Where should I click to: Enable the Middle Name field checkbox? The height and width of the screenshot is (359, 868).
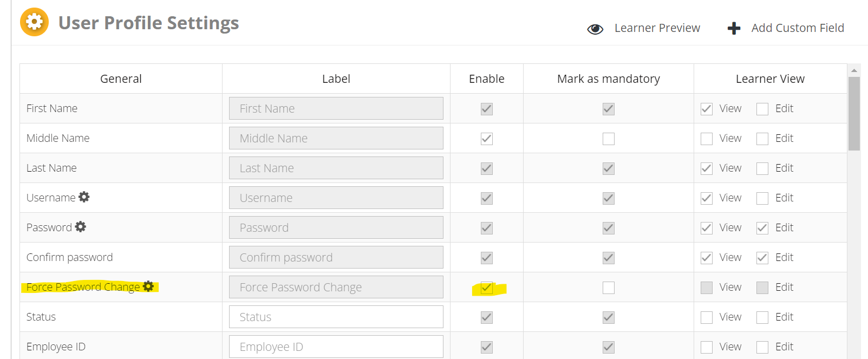point(486,138)
